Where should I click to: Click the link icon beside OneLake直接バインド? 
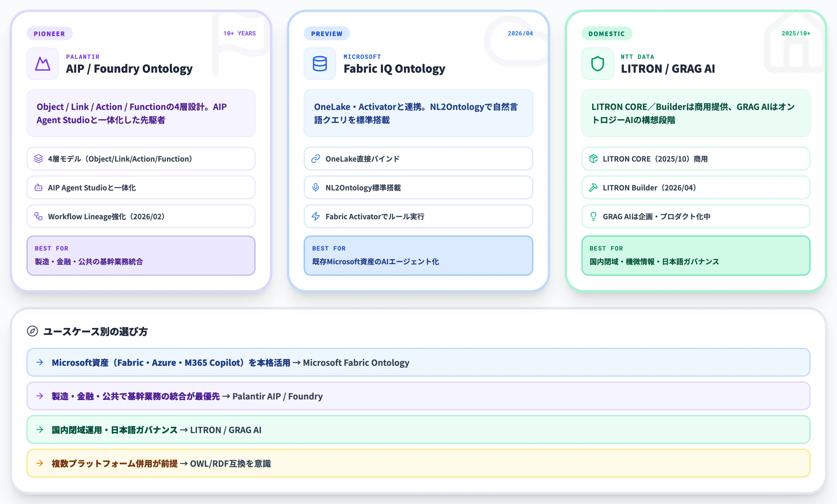coord(316,159)
